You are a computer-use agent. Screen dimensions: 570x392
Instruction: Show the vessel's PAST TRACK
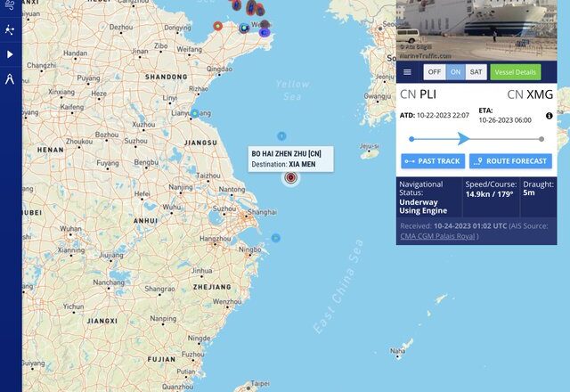pyautogui.click(x=433, y=161)
